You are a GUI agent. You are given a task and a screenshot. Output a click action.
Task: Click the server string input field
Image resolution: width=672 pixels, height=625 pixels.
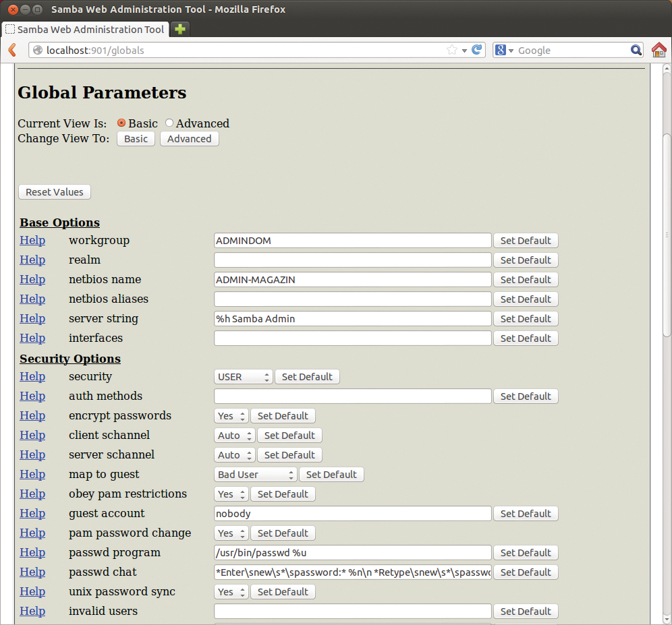click(x=353, y=319)
